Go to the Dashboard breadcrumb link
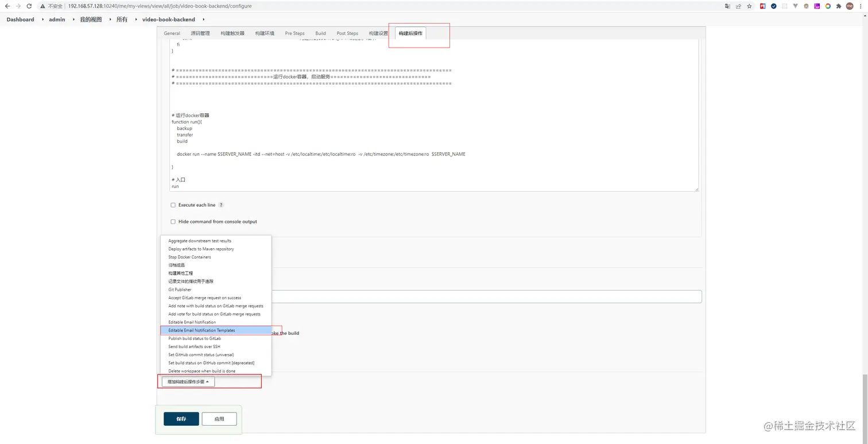The height and width of the screenshot is (444, 868). point(21,20)
